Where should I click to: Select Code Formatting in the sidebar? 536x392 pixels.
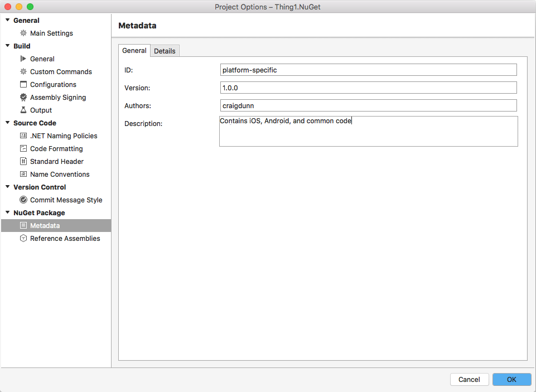(x=56, y=149)
